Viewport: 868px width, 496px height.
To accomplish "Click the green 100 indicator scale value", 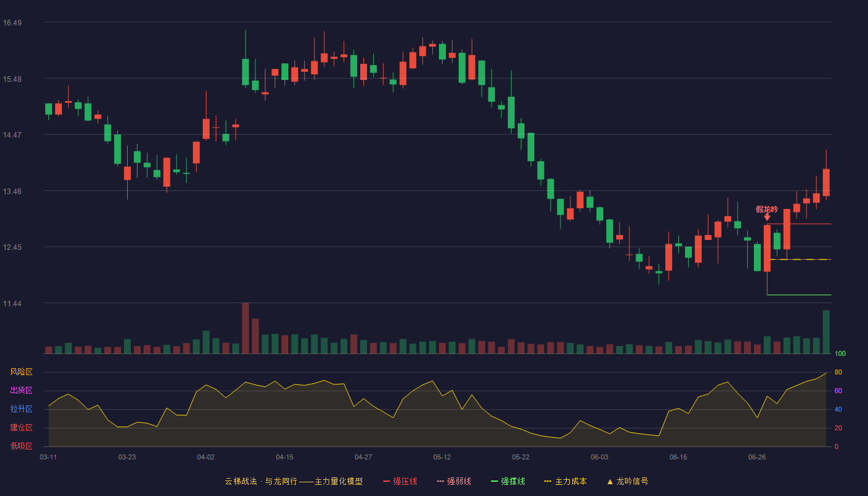I will [x=840, y=354].
